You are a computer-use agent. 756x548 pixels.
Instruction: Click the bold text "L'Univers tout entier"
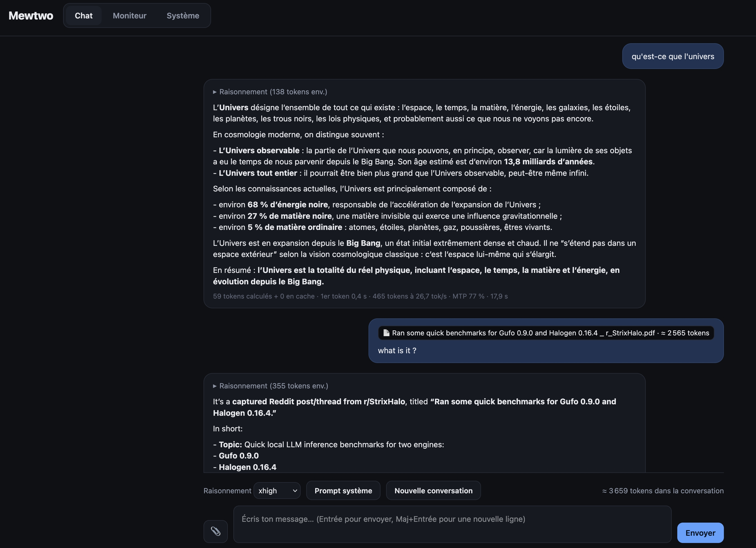[258, 173]
